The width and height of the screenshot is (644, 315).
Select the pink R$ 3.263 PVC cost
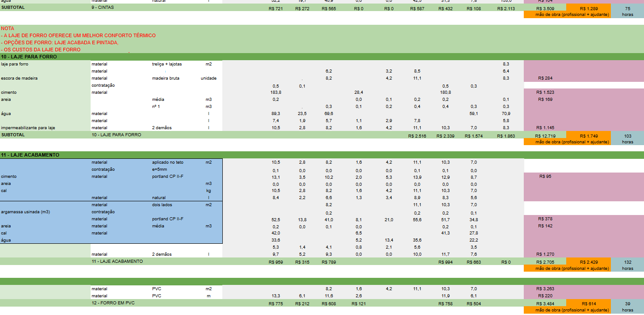(x=545, y=289)
